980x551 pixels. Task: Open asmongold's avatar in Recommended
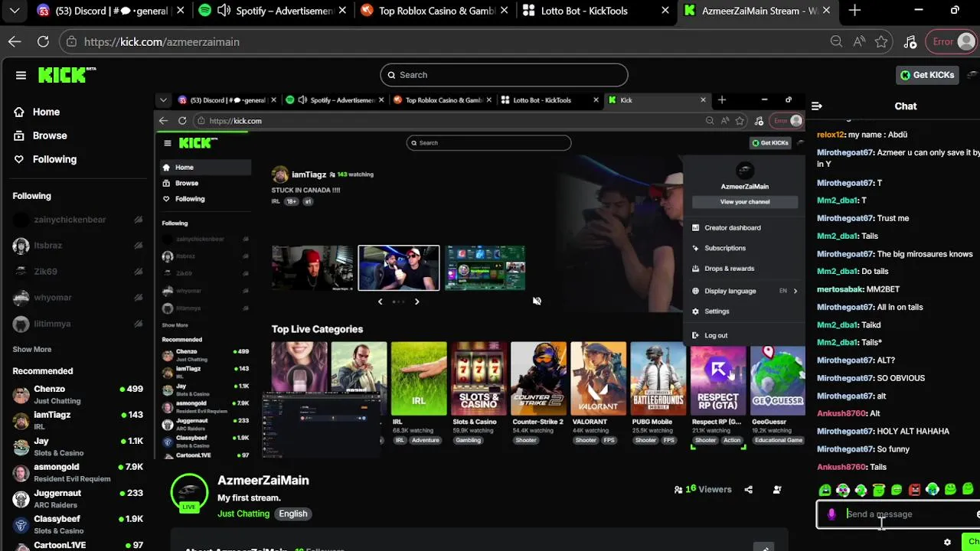click(x=21, y=473)
